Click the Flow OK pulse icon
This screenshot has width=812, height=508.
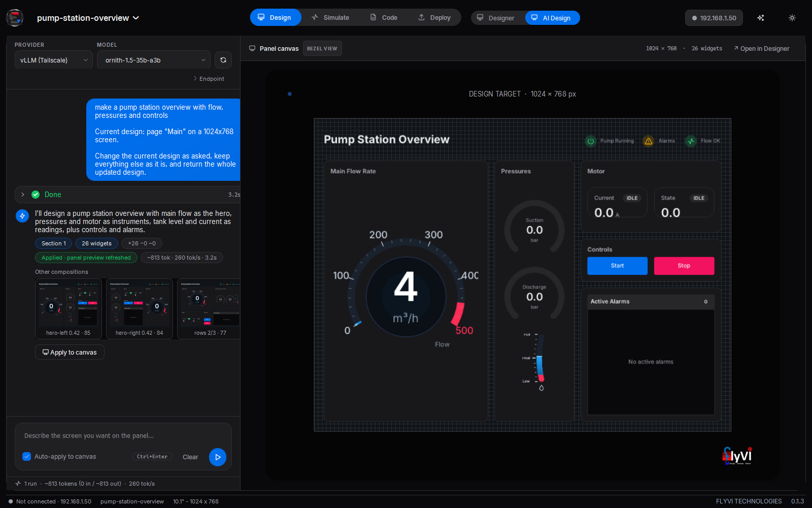tap(691, 141)
